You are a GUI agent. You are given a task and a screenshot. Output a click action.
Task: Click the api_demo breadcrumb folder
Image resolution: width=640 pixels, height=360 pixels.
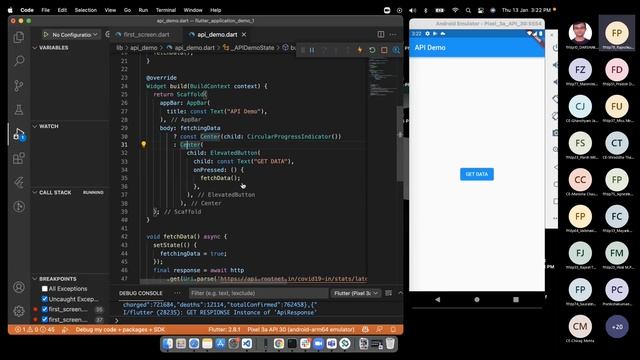(x=144, y=48)
